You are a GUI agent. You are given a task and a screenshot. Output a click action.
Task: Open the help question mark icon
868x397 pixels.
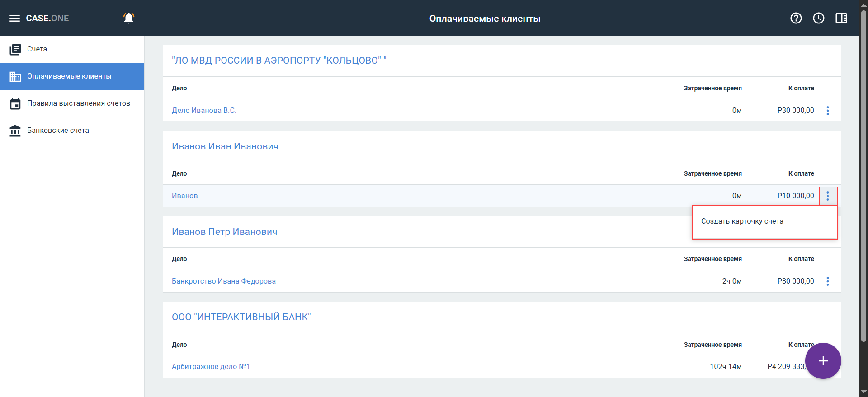click(x=796, y=18)
